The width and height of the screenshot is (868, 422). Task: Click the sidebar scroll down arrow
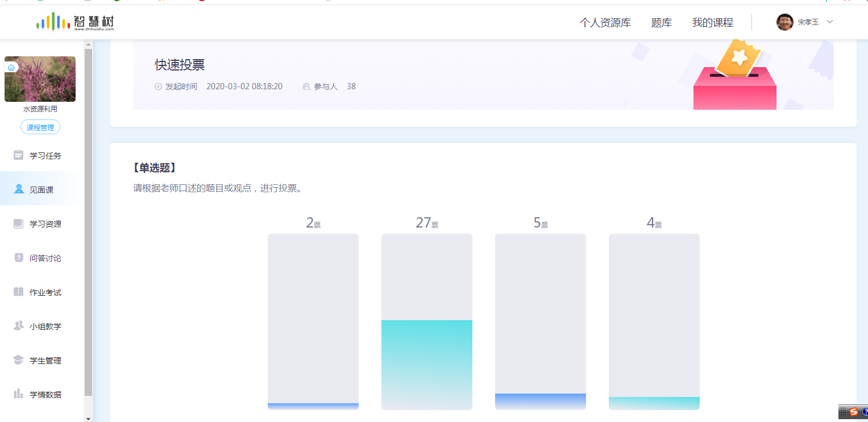pyautogui.click(x=88, y=418)
